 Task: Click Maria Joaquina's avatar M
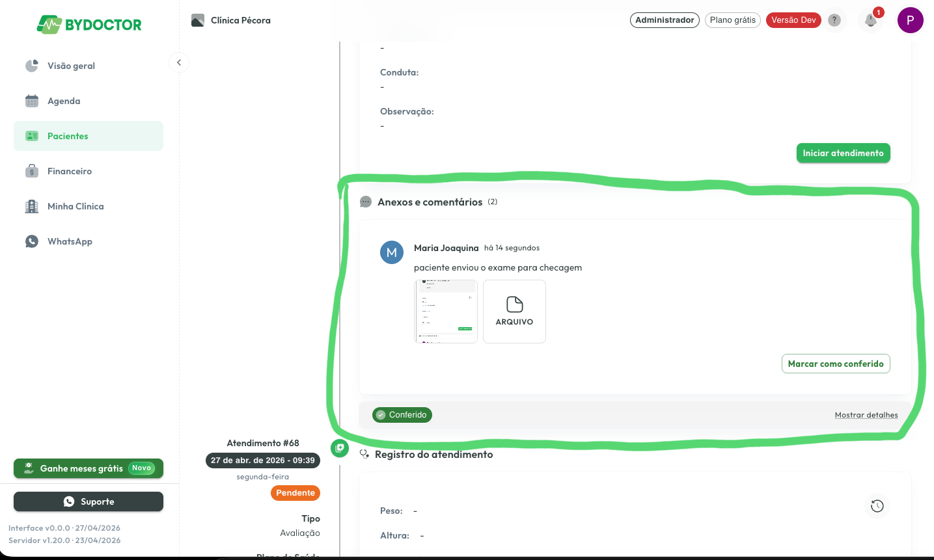coord(392,252)
